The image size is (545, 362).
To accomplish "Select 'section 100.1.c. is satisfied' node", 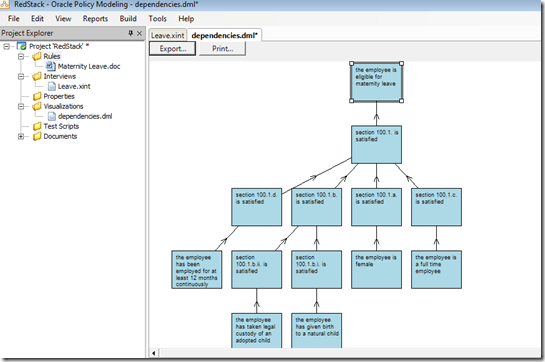I will pos(437,207).
